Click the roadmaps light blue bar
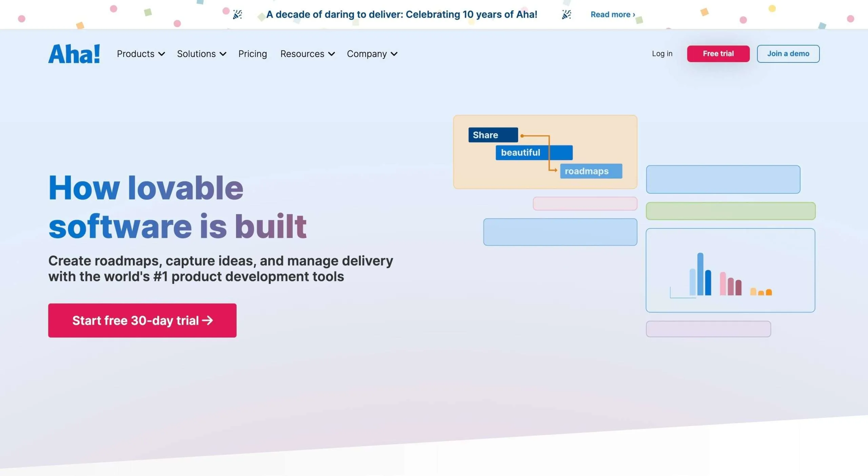 click(x=591, y=171)
